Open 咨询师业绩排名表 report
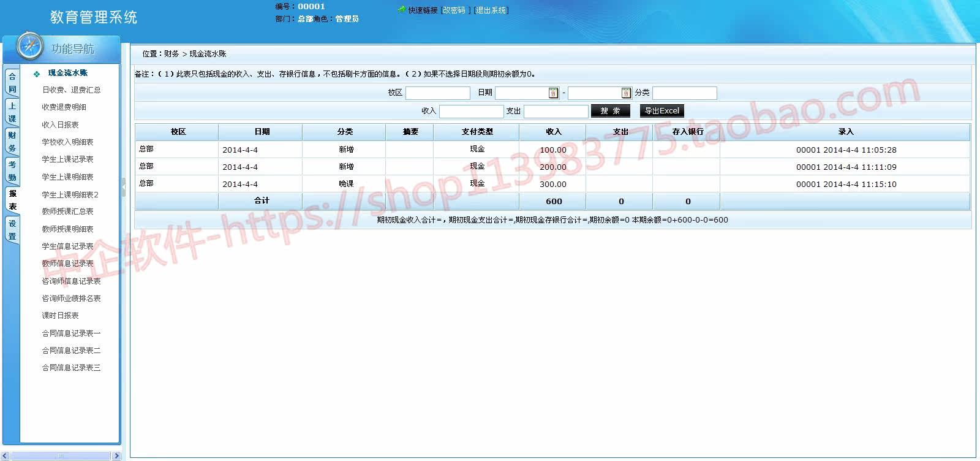The height and width of the screenshot is (461, 980). [x=71, y=299]
